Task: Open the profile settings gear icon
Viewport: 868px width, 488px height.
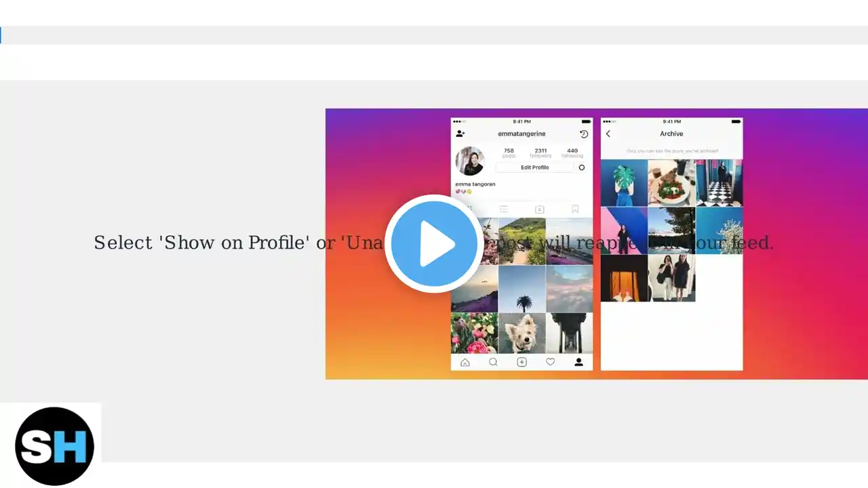Action: click(x=581, y=167)
